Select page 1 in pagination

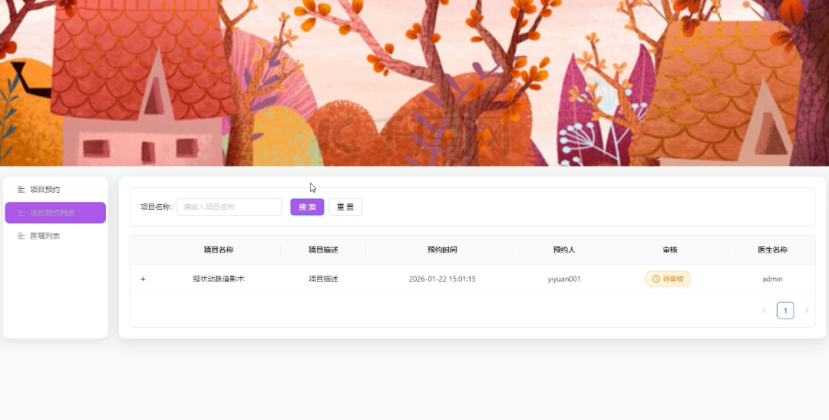coord(785,311)
